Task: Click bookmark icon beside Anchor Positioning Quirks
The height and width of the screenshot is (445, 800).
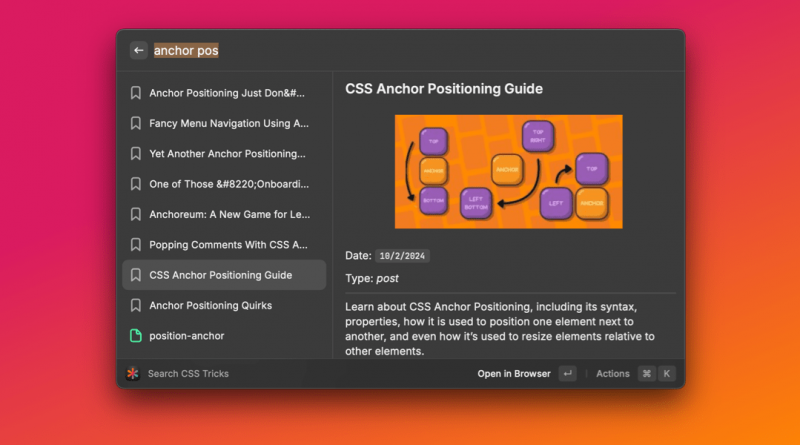Action: [x=135, y=305]
